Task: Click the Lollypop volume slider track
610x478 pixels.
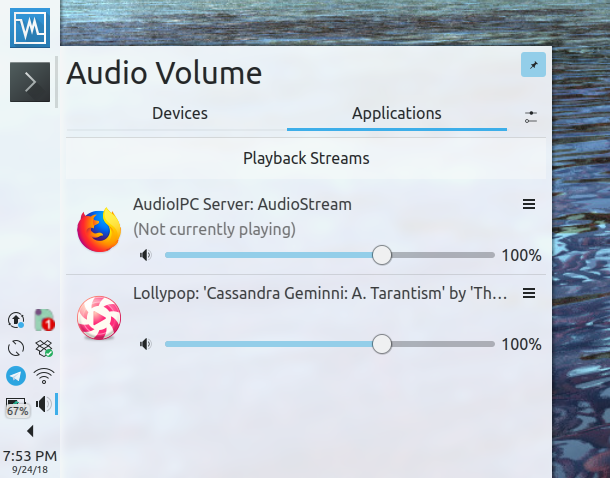Action: point(330,344)
